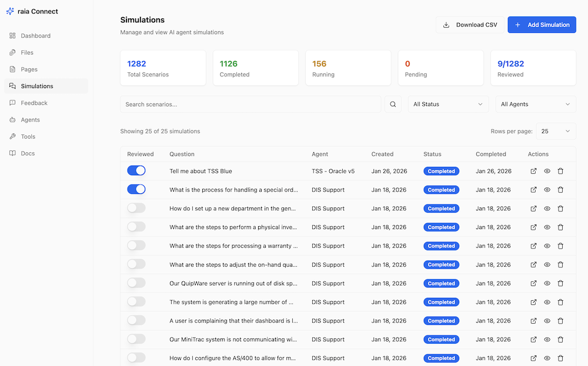View details of the special order simulation via eye icon

click(547, 189)
